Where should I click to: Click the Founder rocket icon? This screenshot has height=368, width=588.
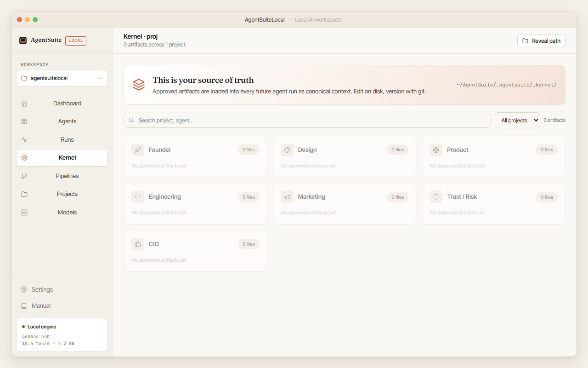coord(138,150)
